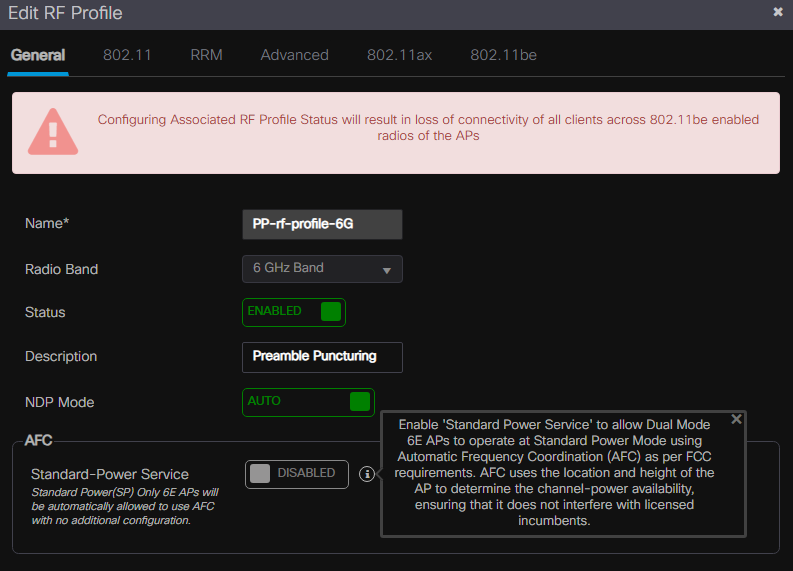Click the Name field containing PP-rf-profile-6G
The width and height of the screenshot is (793, 571).
[322, 225]
